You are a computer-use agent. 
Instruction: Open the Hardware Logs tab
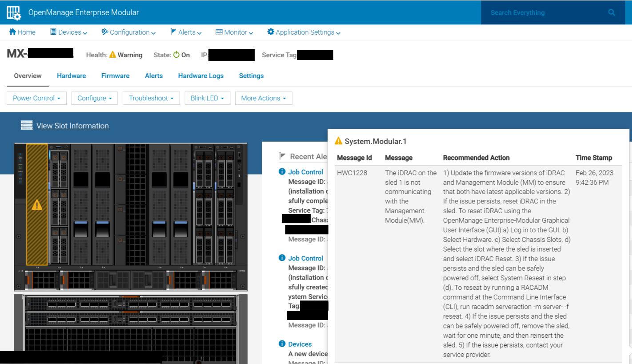(200, 76)
